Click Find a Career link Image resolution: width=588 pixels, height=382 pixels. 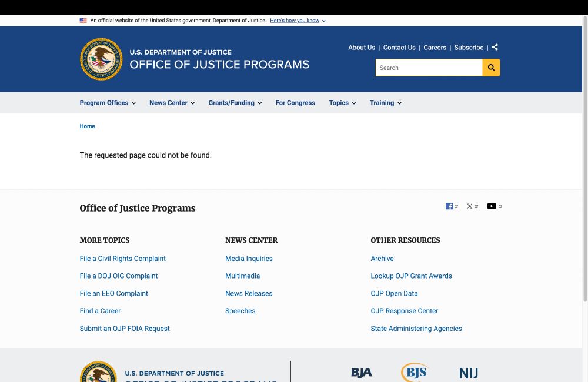pyautogui.click(x=100, y=311)
